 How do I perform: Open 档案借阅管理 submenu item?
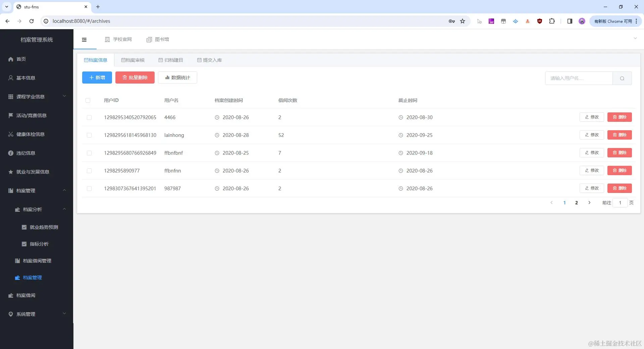pyautogui.click(x=37, y=261)
